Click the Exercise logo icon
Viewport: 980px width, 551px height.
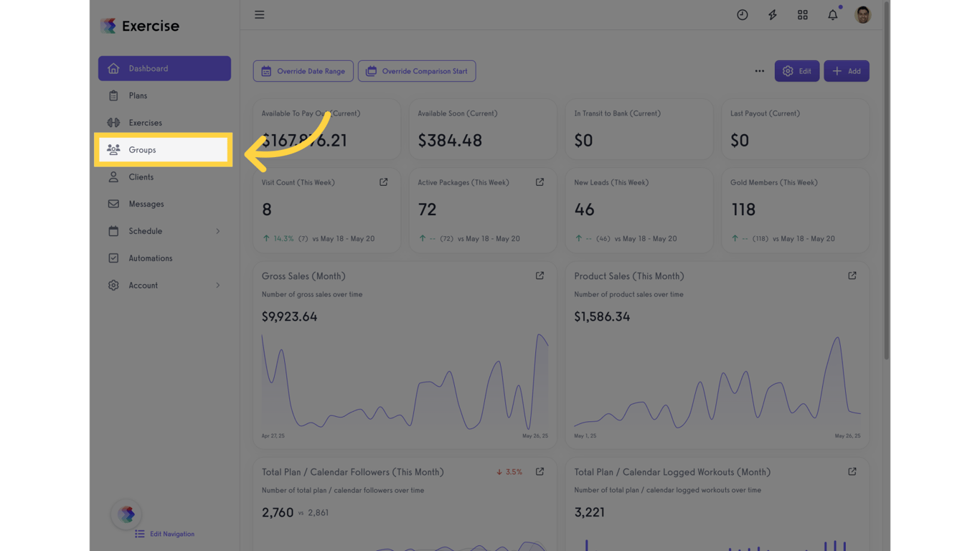click(x=108, y=26)
